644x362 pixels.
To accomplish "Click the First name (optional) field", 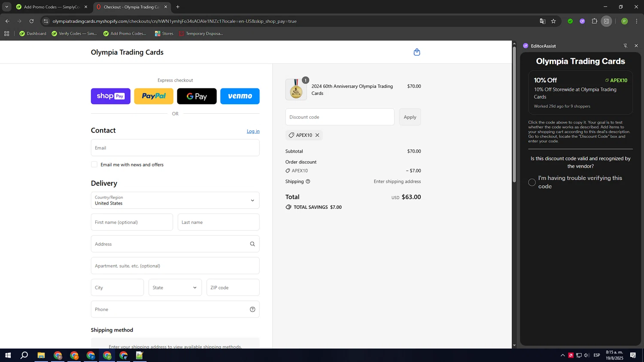I will (x=132, y=222).
